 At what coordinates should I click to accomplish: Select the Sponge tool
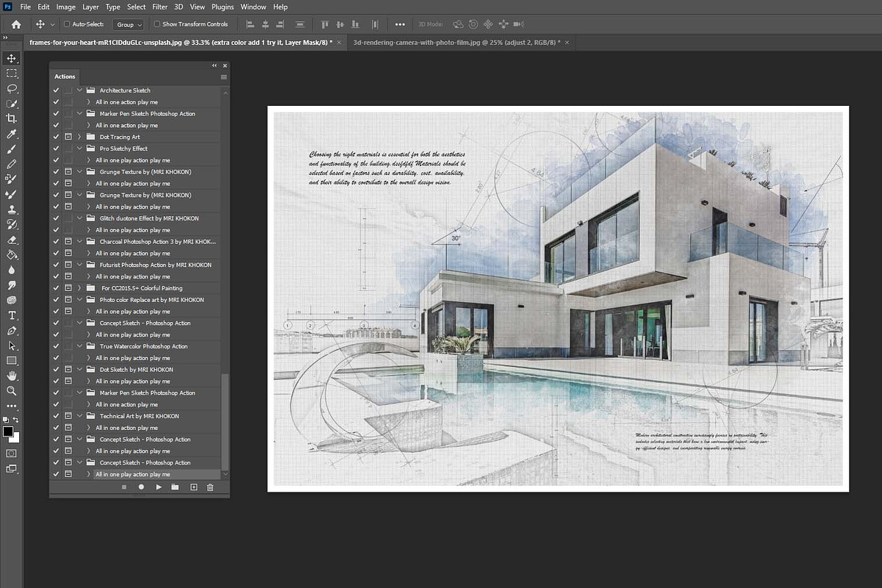pyautogui.click(x=11, y=300)
